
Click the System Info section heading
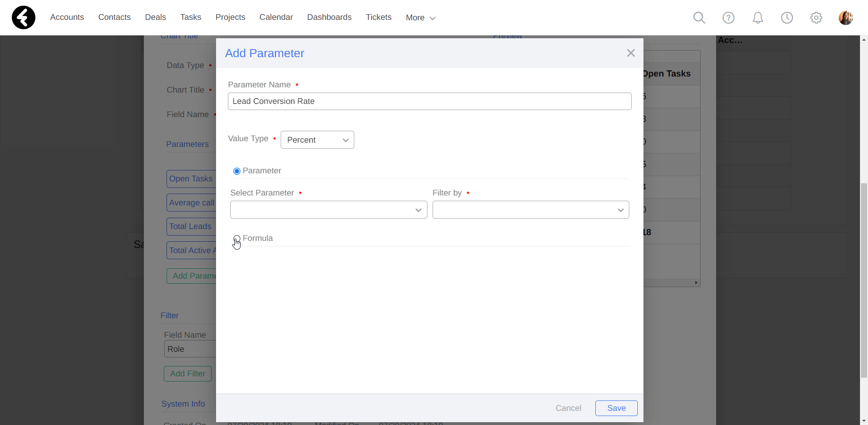[183, 404]
